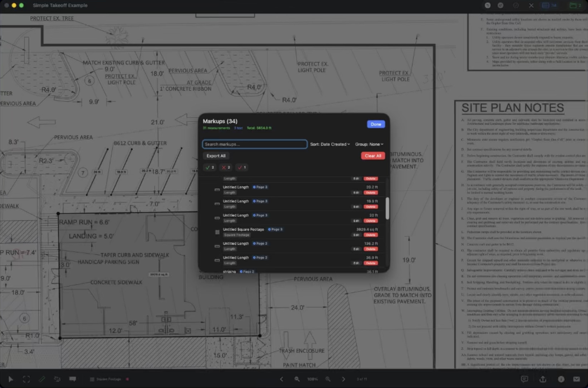588x388 pixels.
Task: Click the 3929.4 sq ft label on the drawing
Action: tap(159, 274)
